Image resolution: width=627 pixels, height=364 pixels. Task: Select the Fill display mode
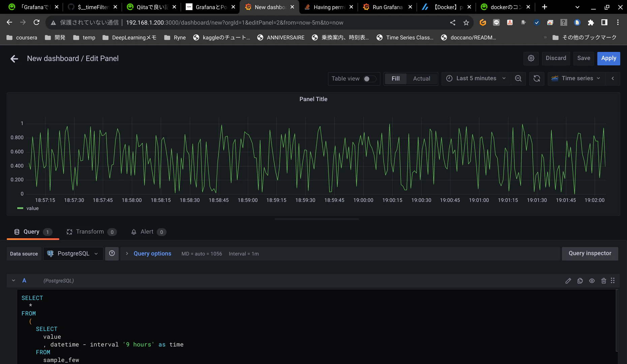click(x=395, y=79)
